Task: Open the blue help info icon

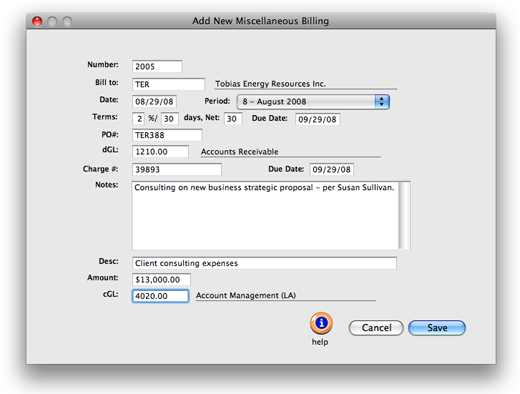Action: click(321, 323)
